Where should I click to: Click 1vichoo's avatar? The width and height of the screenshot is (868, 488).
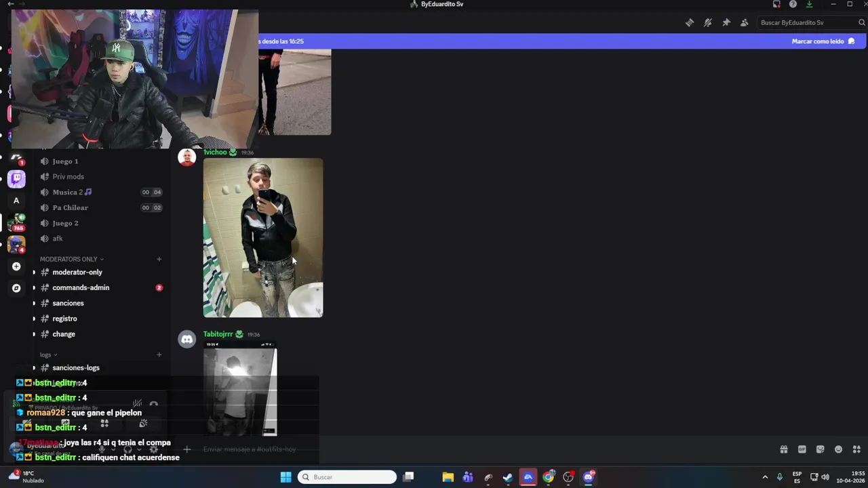(186, 157)
